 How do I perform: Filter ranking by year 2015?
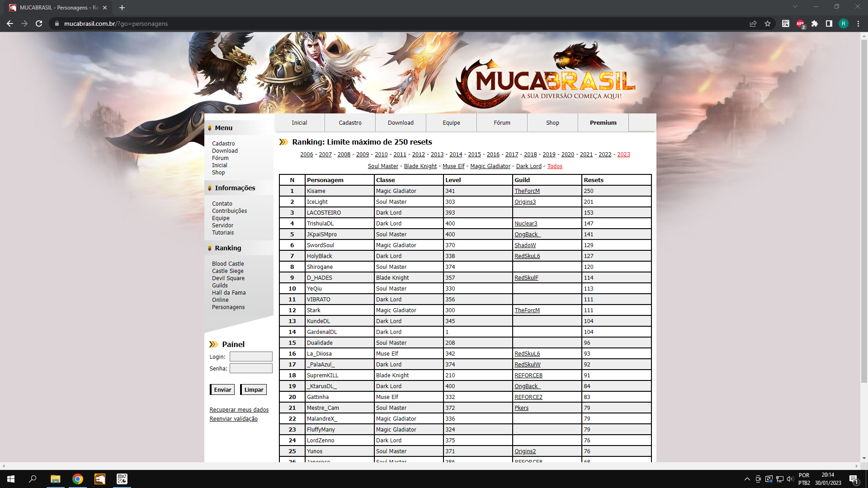click(x=474, y=155)
